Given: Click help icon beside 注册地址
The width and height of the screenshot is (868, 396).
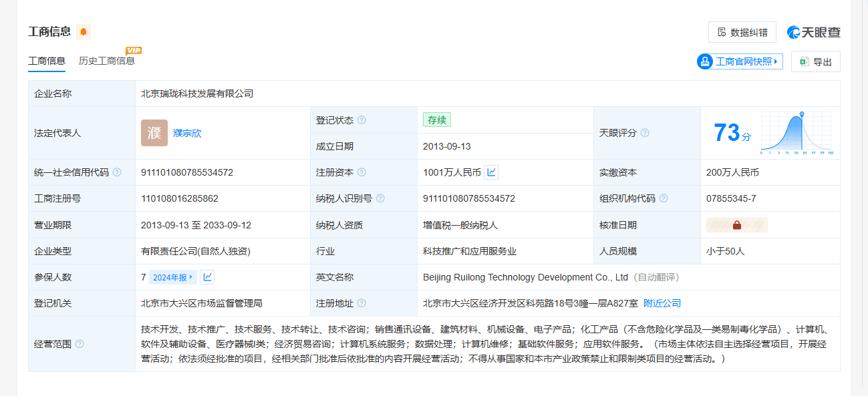Looking at the screenshot, I should click(361, 303).
